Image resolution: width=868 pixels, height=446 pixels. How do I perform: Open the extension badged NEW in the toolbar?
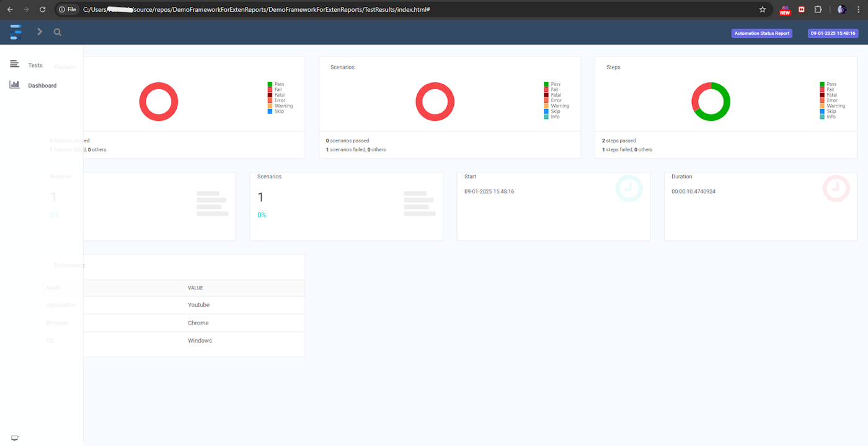point(785,9)
